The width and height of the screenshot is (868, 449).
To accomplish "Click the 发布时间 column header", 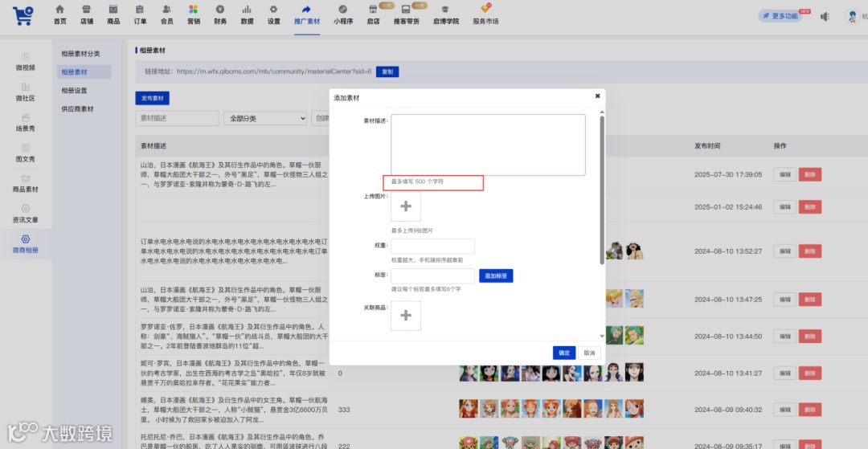I will click(x=707, y=146).
